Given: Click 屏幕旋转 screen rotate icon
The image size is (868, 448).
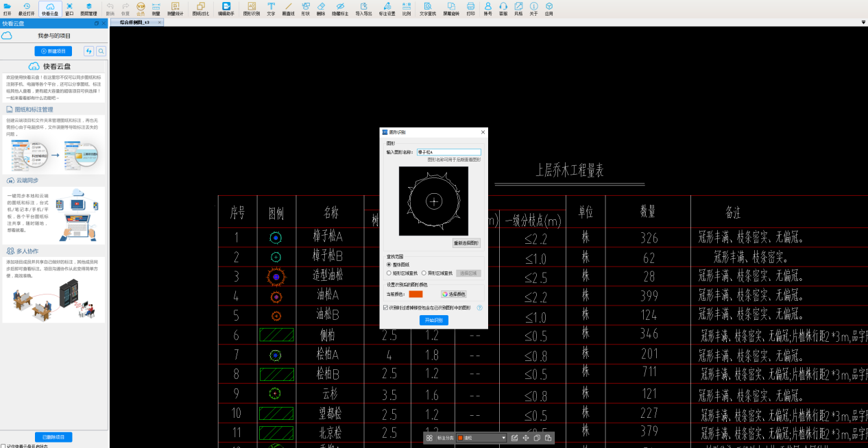Looking at the screenshot, I should 451,8.
